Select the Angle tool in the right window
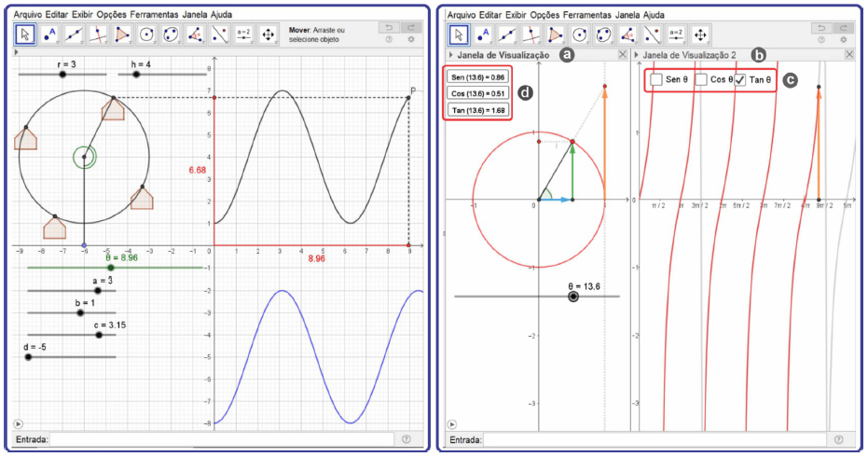 pyautogui.click(x=628, y=35)
